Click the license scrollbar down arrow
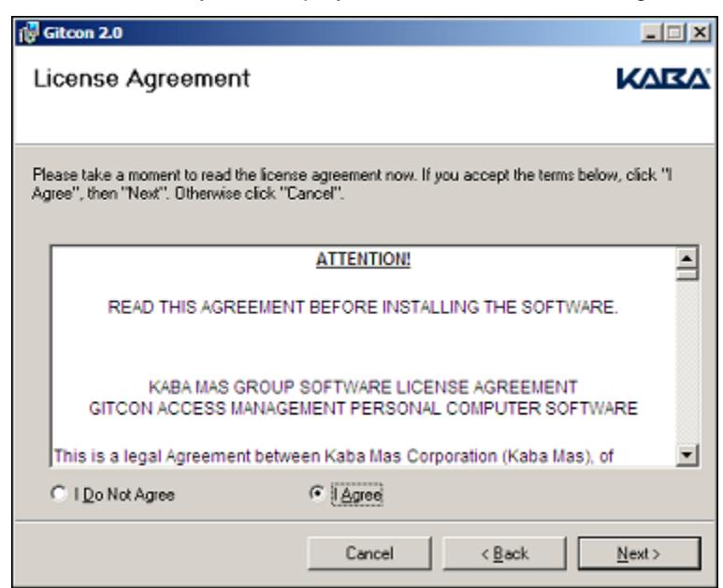723x588 pixels. pyautogui.click(x=687, y=455)
